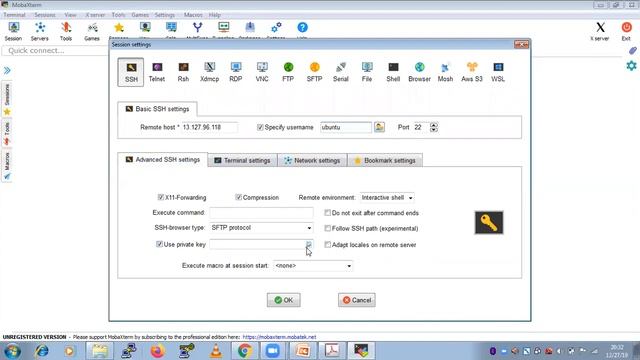Select the SSH session type
This screenshot has width=640, height=360.
coord(131,72)
